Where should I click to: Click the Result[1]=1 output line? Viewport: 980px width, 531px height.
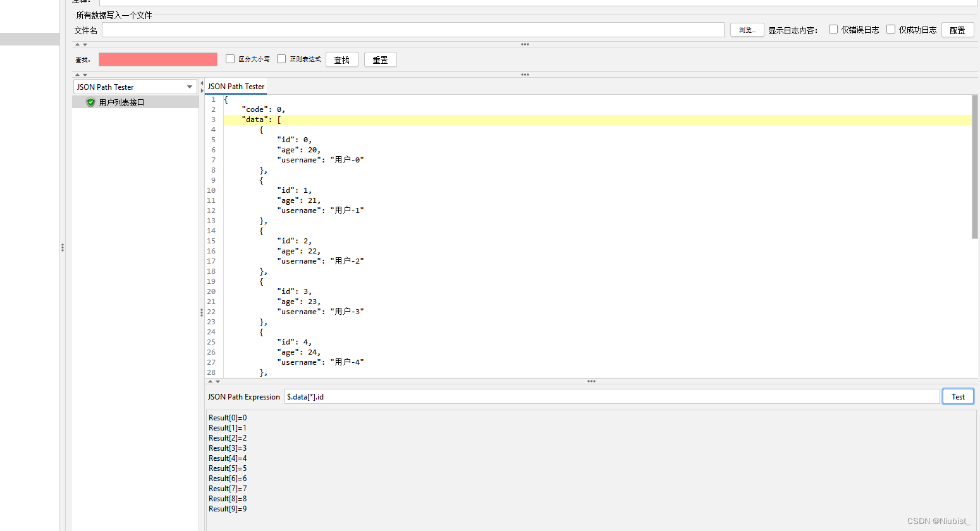tap(228, 428)
